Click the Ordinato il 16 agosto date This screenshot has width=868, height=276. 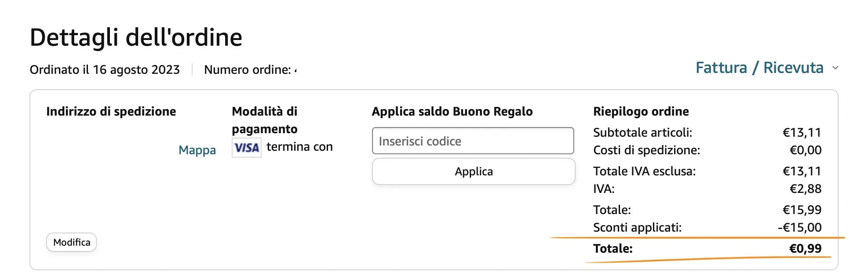104,69
